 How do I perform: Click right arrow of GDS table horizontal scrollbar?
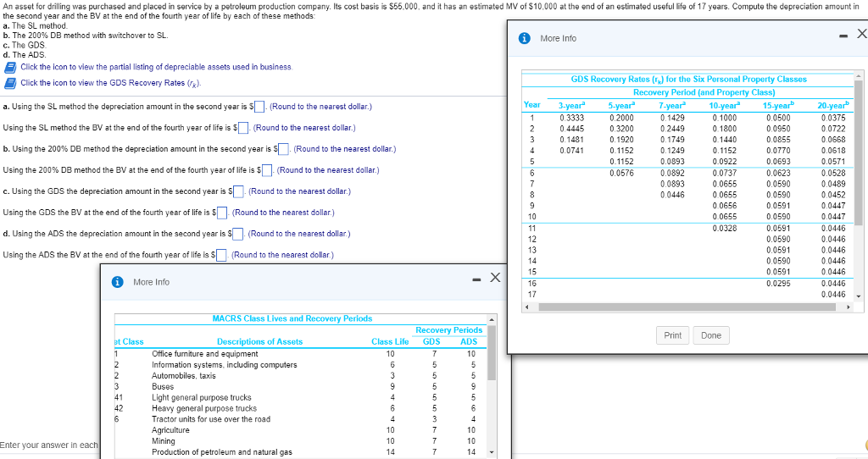click(x=849, y=307)
